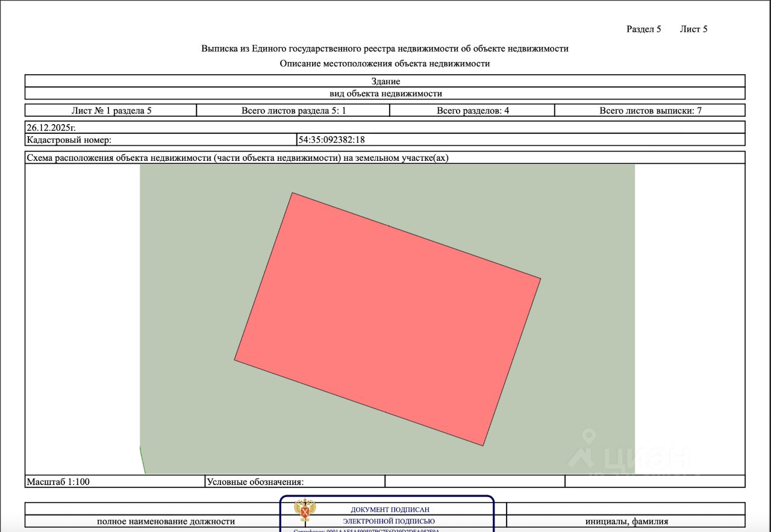Image resolution: width=771 pixels, height=532 pixels.
Task: Select the "Раздел 5" header text
Action: (644, 29)
